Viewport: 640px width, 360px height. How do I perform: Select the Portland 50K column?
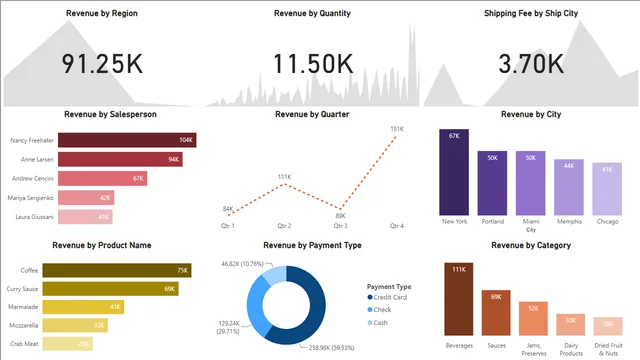pyautogui.click(x=492, y=183)
